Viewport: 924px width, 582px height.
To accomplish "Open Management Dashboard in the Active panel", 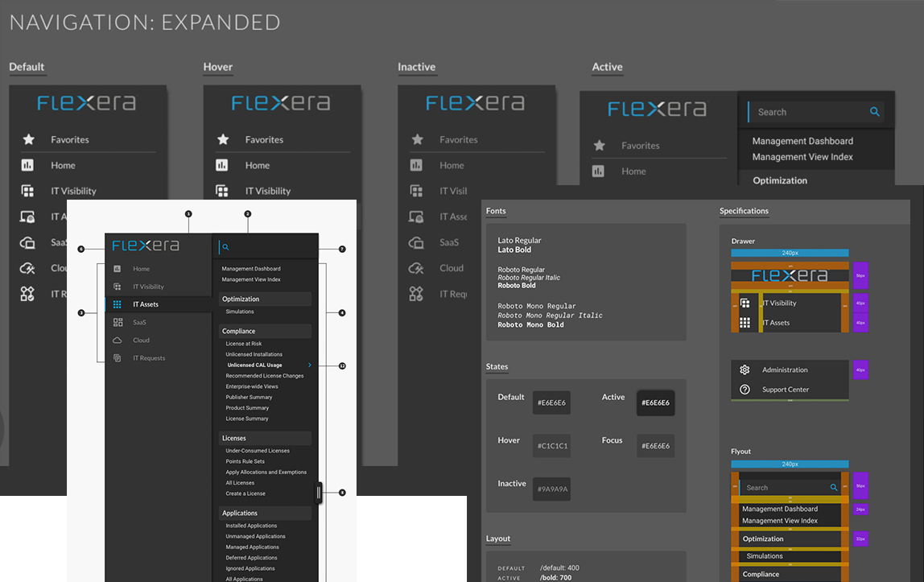I will [802, 141].
